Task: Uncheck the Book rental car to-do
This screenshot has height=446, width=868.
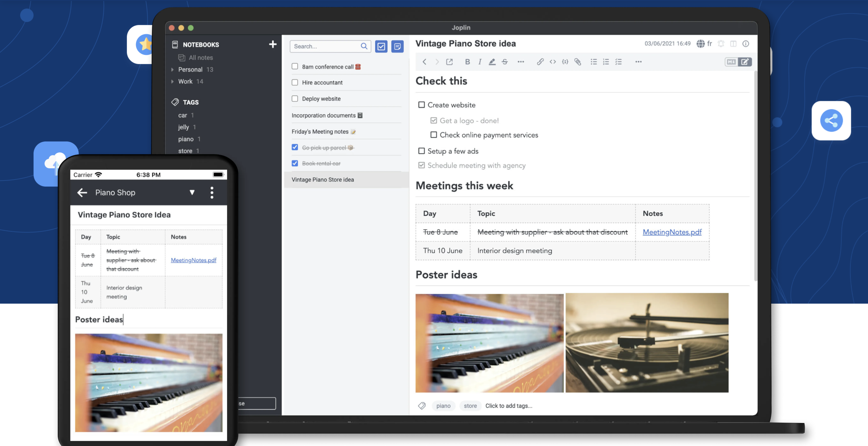Action: [x=295, y=163]
